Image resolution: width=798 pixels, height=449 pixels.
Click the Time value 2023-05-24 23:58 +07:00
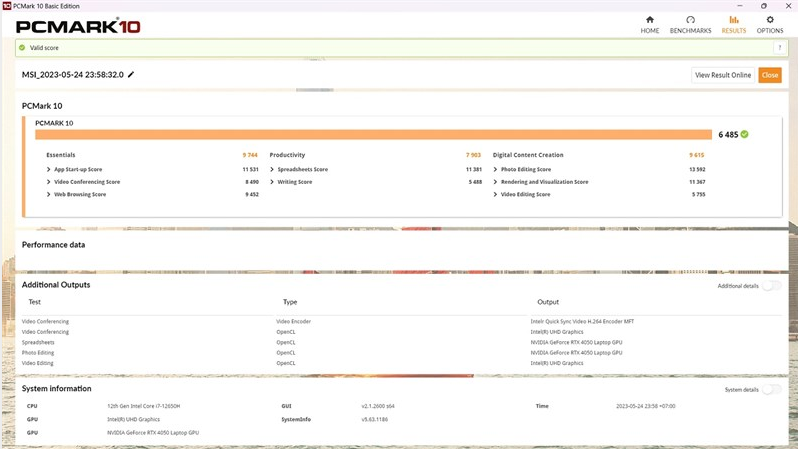point(646,406)
